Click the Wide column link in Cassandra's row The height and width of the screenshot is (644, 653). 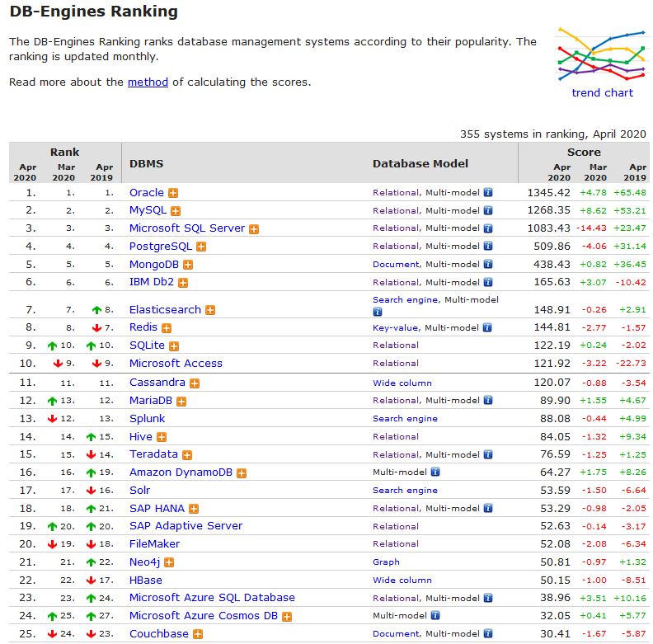point(402,383)
